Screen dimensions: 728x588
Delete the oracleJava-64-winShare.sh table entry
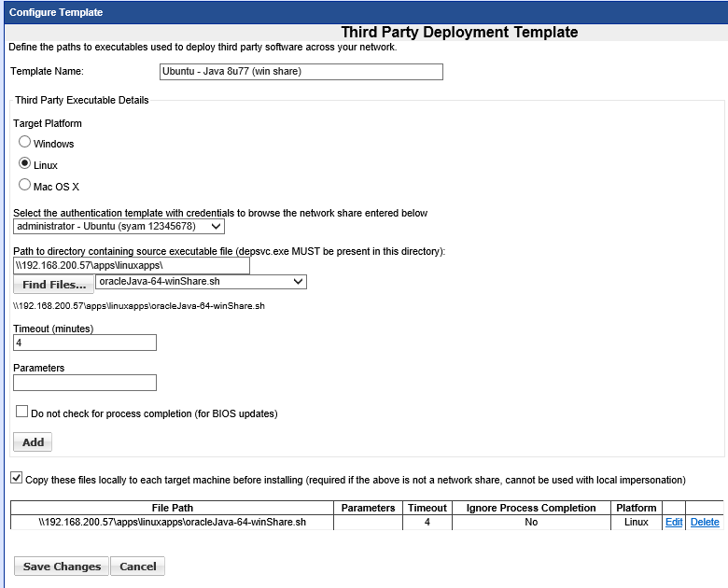[705, 523]
